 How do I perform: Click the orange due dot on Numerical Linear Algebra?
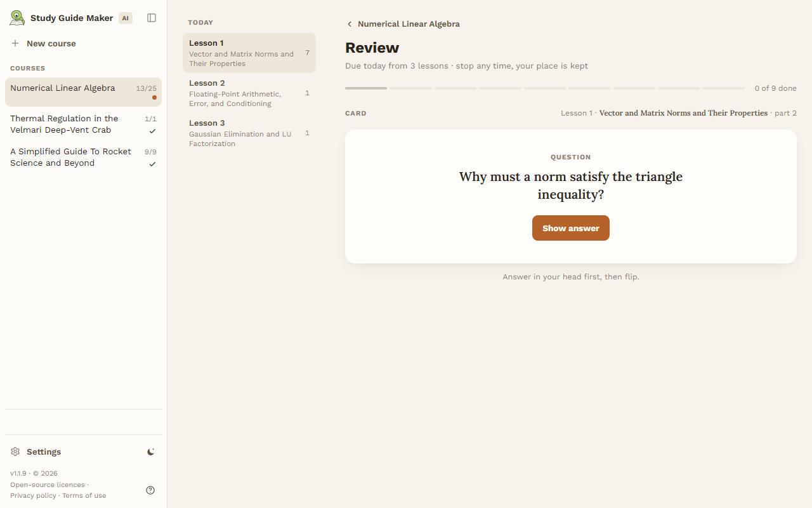(154, 98)
